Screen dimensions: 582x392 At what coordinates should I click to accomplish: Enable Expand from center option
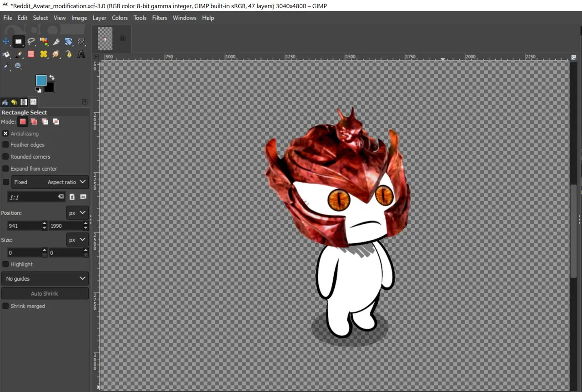tap(5, 169)
